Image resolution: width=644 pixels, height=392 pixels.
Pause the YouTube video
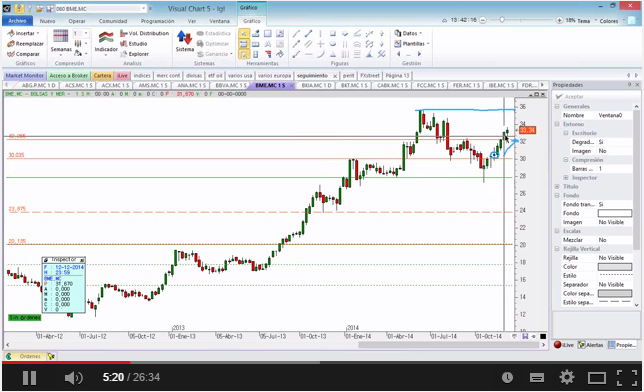29,378
